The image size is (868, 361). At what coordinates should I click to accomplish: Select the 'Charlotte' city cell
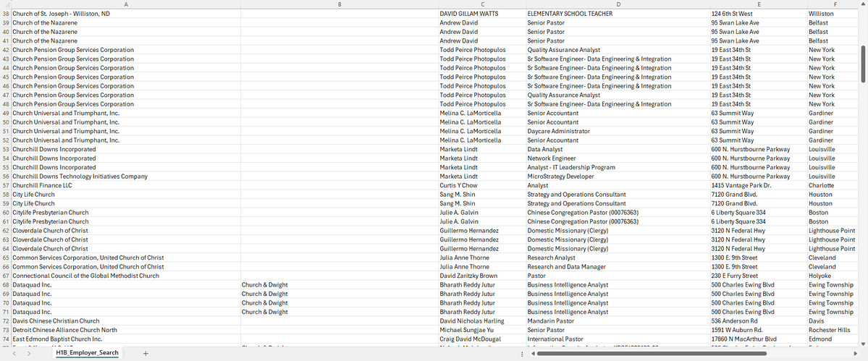coord(834,185)
